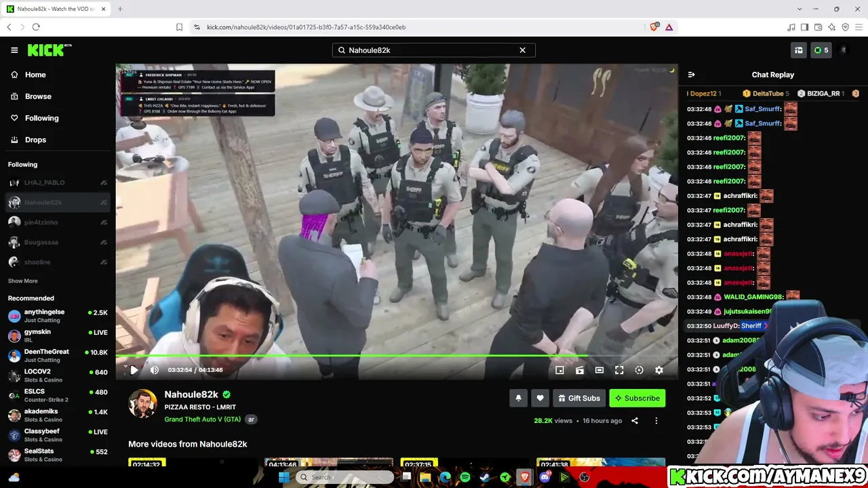
Task: Mute the video volume
Action: click(x=155, y=370)
